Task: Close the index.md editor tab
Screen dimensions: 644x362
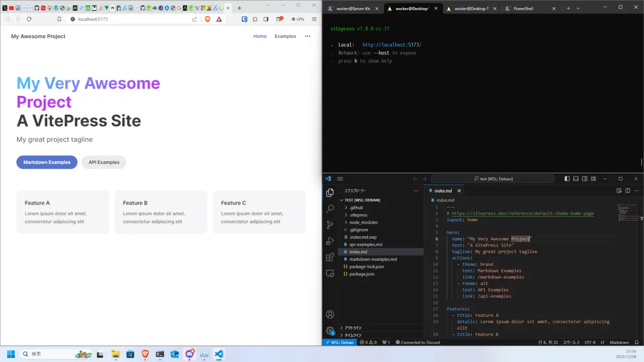Action: tap(459, 191)
